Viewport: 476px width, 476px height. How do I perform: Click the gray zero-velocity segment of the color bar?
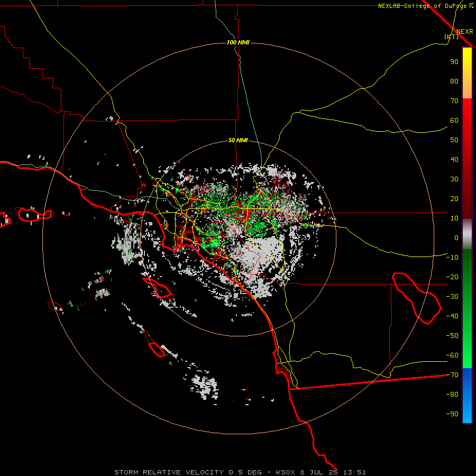tap(467, 234)
